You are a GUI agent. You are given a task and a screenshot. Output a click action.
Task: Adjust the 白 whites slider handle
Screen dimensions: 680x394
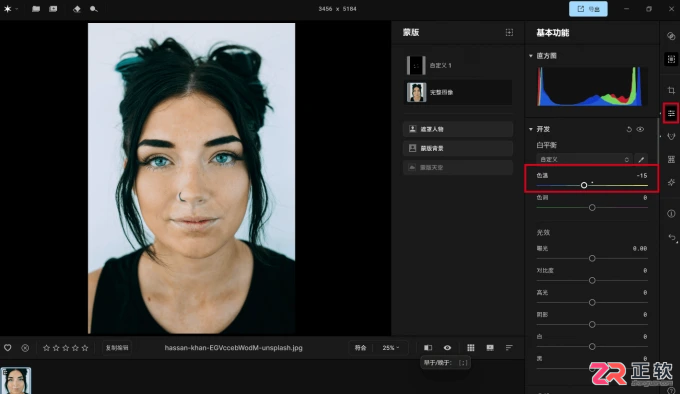(592, 347)
